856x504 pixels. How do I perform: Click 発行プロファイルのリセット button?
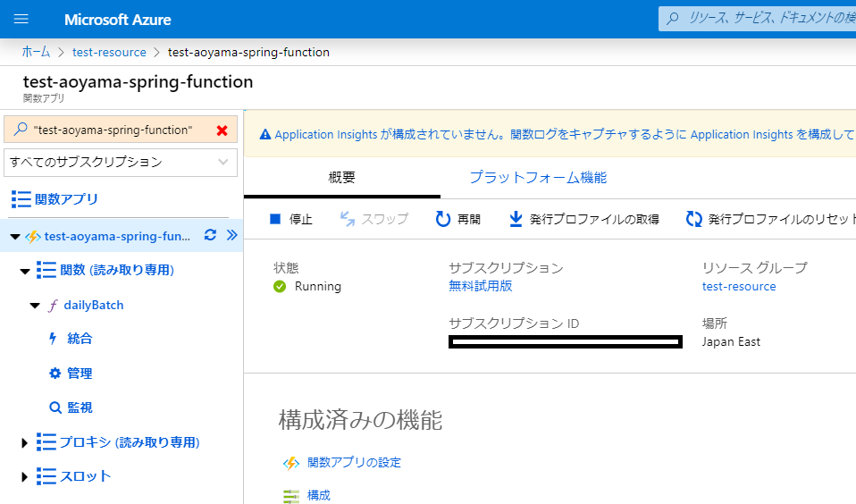click(771, 219)
